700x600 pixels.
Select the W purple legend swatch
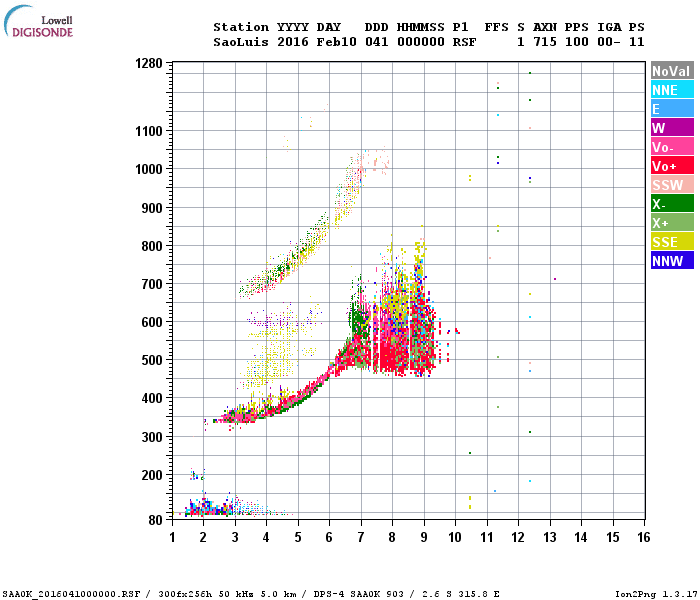[x=672, y=128]
